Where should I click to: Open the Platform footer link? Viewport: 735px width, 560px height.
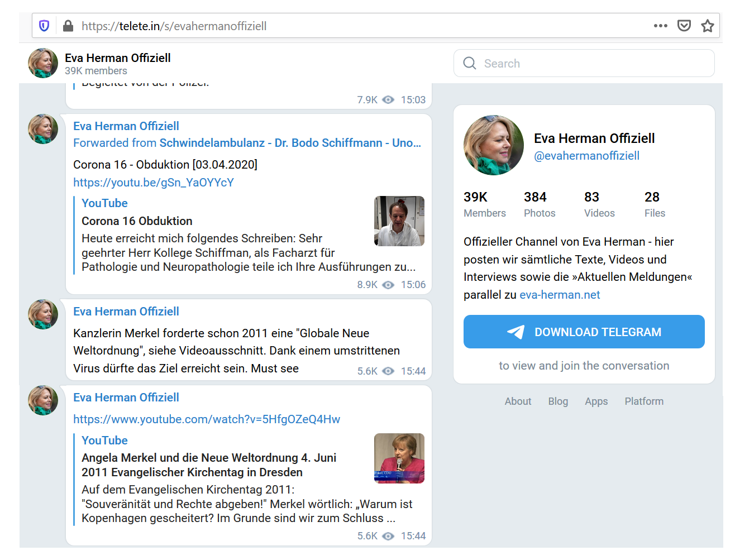point(644,401)
